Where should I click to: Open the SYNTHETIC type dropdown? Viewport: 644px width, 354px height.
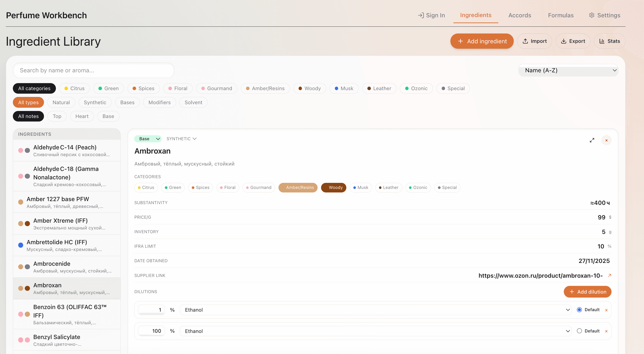tap(181, 138)
